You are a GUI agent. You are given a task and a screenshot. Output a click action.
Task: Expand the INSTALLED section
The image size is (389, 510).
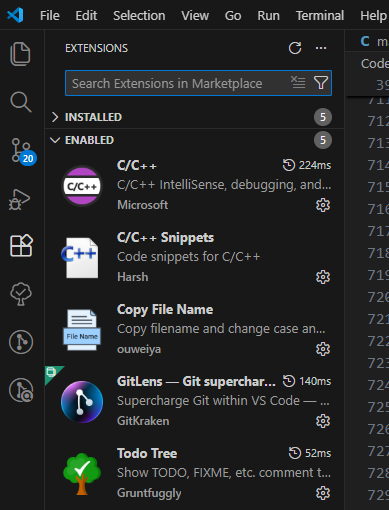[194, 117]
